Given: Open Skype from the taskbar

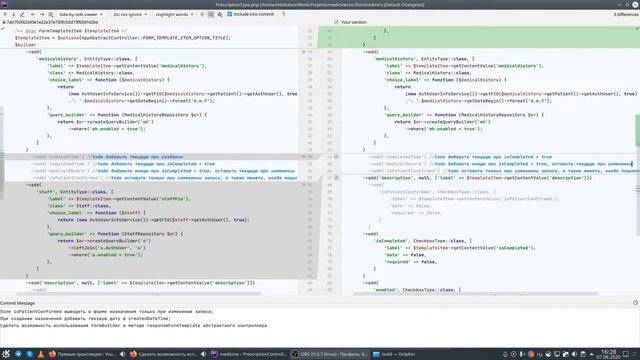Looking at the screenshot, I should 29,354.
